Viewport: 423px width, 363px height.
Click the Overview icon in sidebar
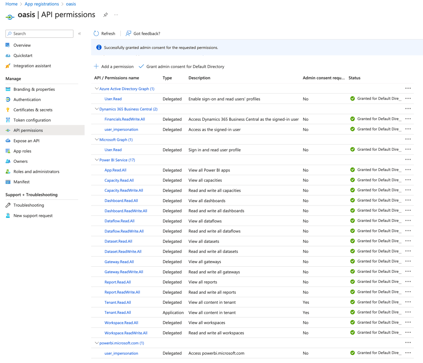[8, 45]
